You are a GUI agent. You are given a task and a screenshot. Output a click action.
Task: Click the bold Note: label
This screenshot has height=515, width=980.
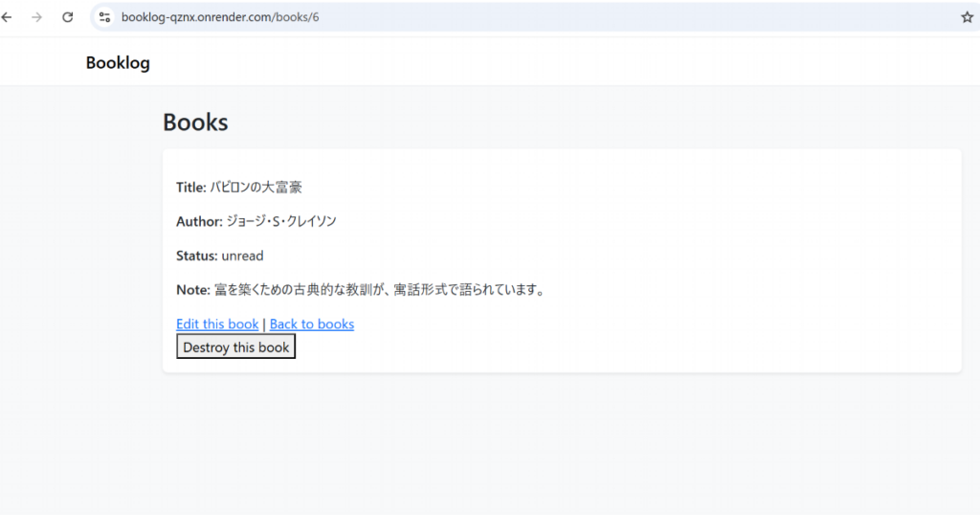(x=192, y=290)
